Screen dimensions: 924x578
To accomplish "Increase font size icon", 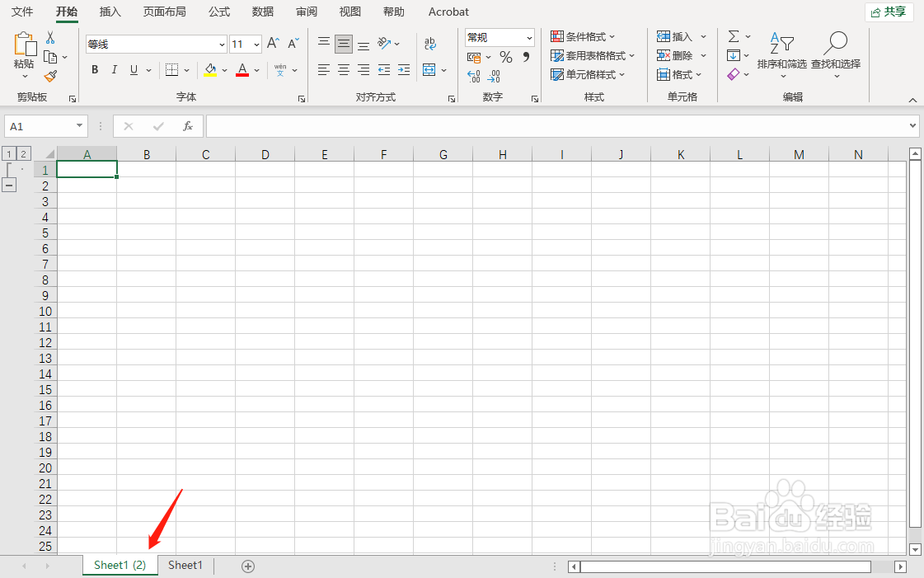I will coord(273,43).
